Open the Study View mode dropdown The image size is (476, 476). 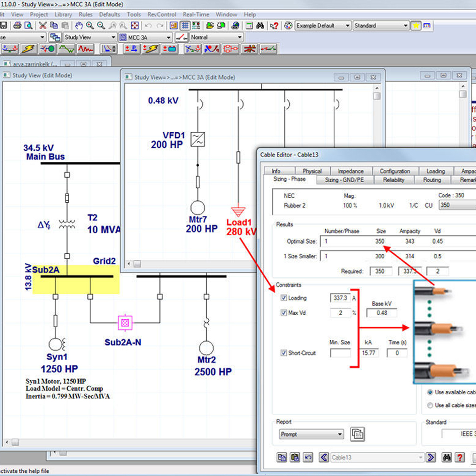112,37
